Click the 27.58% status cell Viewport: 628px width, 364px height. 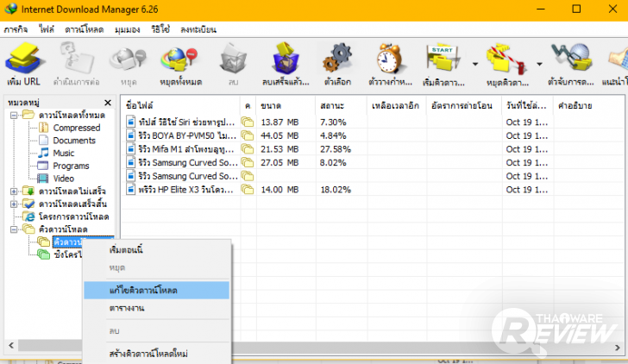click(336, 149)
